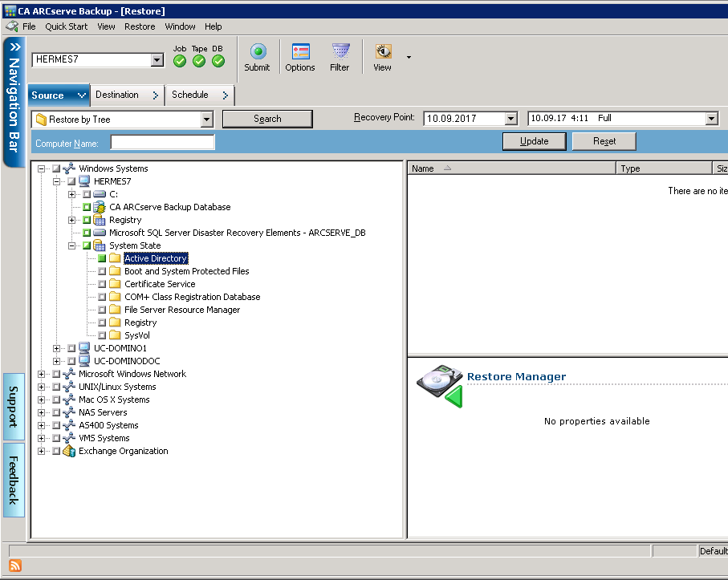This screenshot has height=580, width=728.
Task: Click the SysVol folder icon
Action: coord(115,335)
